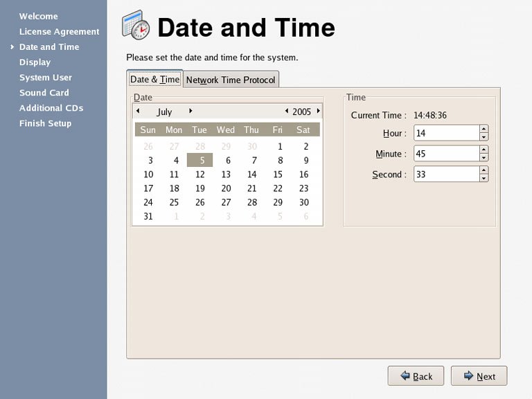Decrease the year from 2005
The height and width of the screenshot is (399, 532).
click(287, 111)
